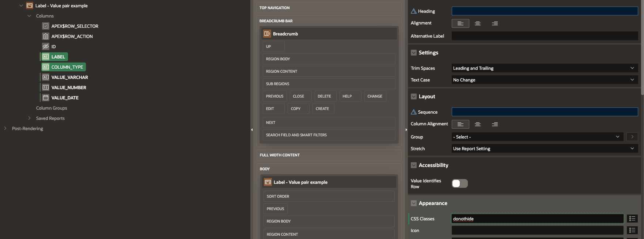The height and width of the screenshot is (239, 644).
Task: Open the Trim Spaces dropdown
Action: click(x=544, y=68)
